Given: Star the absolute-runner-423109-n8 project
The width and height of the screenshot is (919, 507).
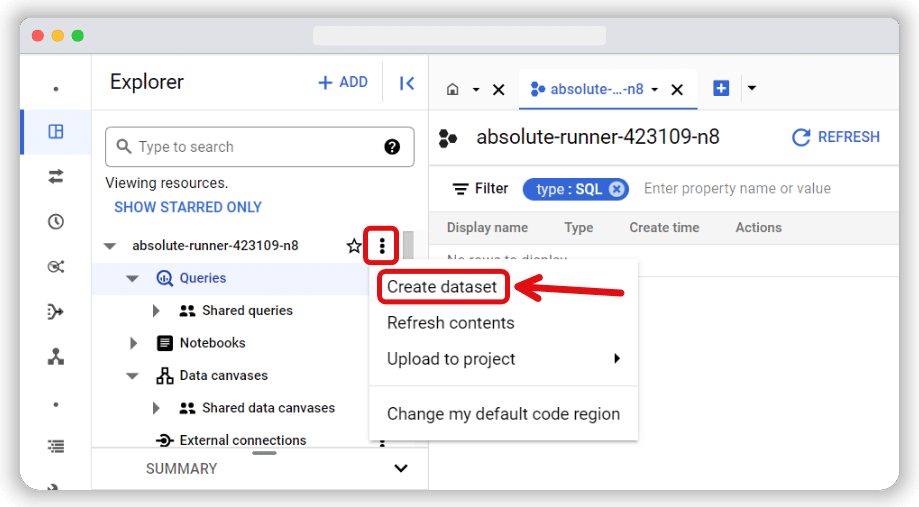Looking at the screenshot, I should [x=353, y=246].
